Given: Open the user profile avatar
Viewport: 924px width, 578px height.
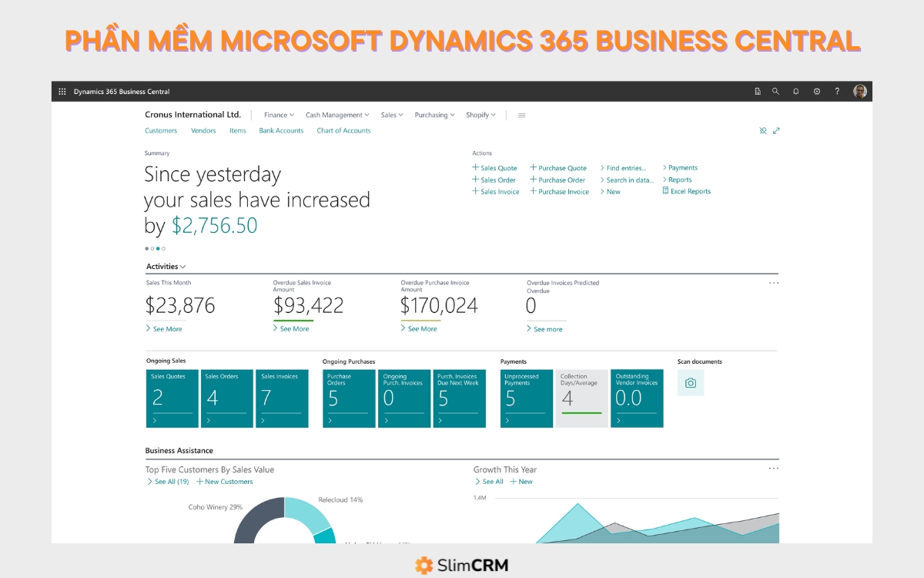Looking at the screenshot, I should coord(860,91).
